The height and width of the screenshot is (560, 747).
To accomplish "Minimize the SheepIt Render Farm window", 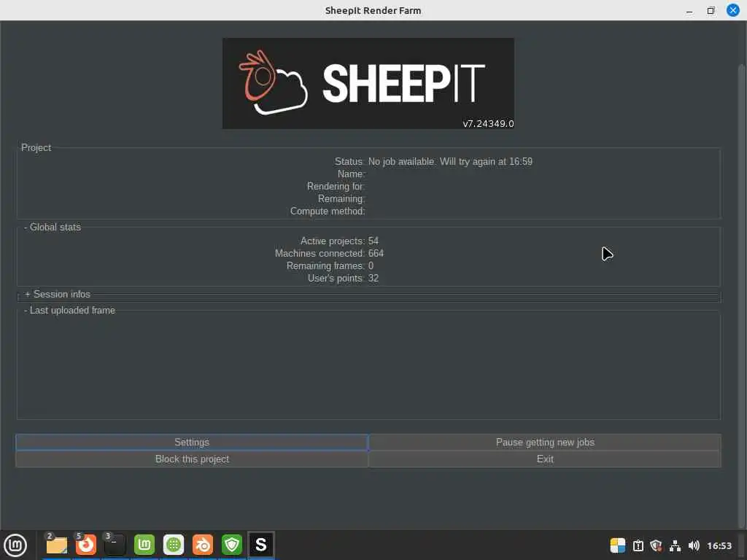I will pos(689,10).
